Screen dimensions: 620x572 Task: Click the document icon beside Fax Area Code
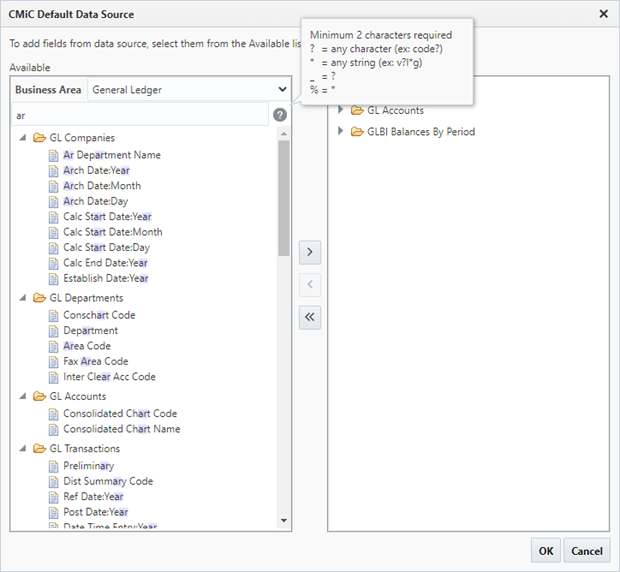click(53, 362)
